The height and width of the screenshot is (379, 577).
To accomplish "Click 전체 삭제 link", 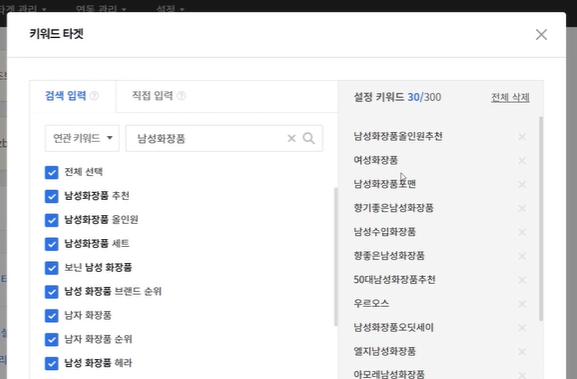I will point(510,98).
